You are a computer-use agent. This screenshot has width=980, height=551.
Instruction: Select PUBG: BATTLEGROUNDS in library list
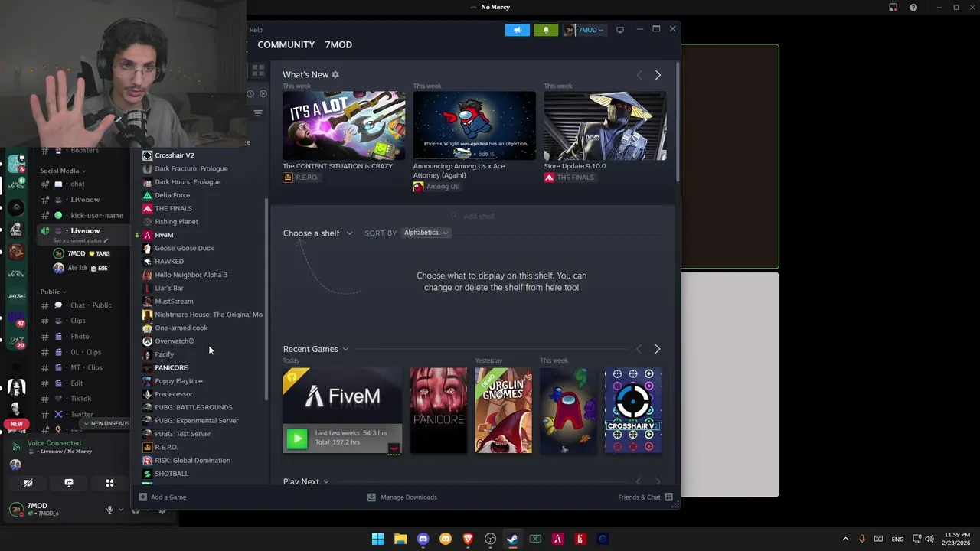coord(194,407)
